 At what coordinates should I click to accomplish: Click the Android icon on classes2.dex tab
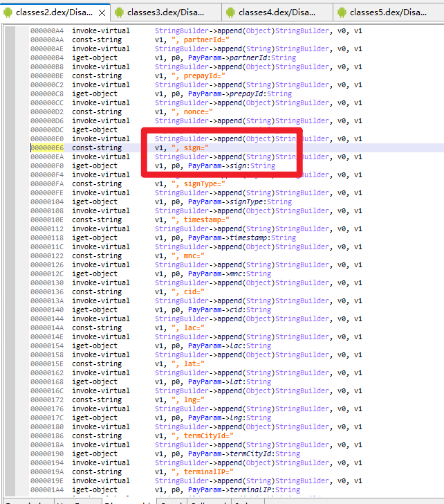(8, 12)
